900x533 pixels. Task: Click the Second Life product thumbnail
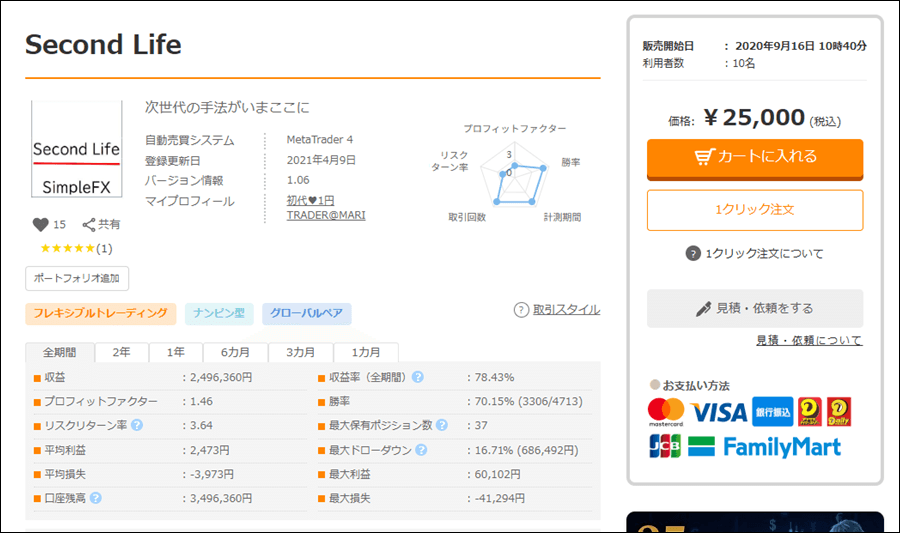tap(76, 150)
